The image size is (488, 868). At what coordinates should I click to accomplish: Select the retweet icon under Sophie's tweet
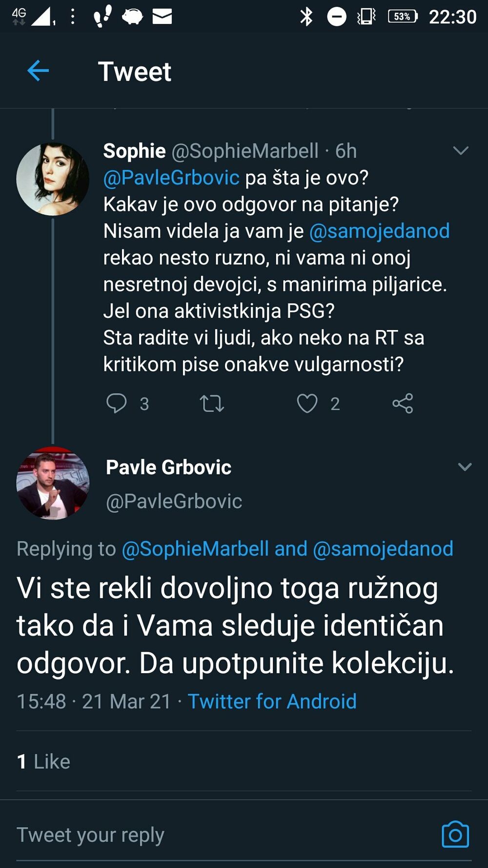coord(211,404)
